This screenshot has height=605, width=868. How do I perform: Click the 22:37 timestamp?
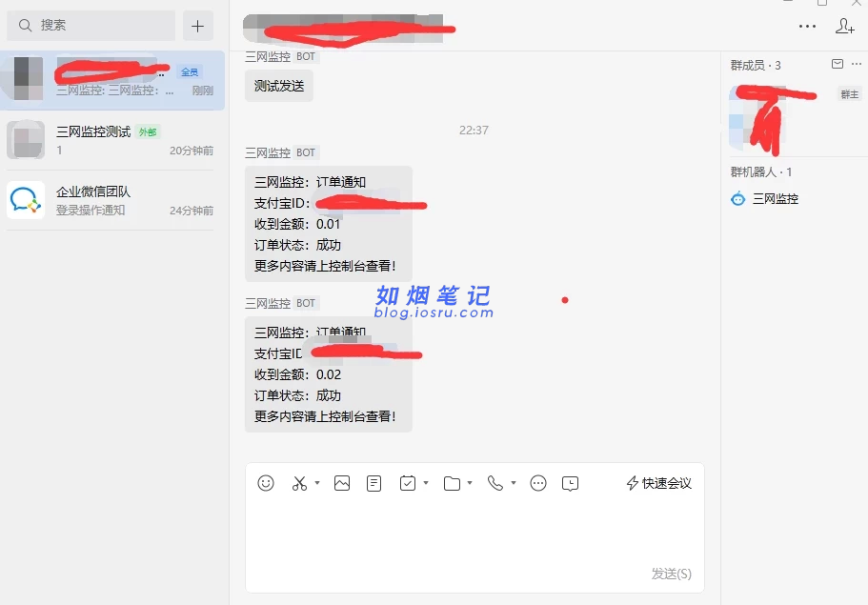pos(474,131)
